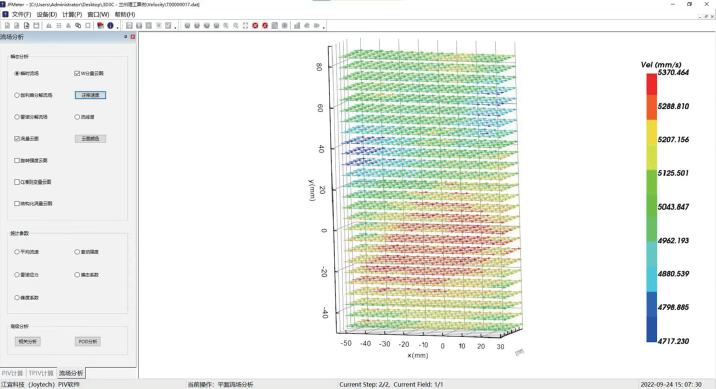This screenshot has width=716, height=389.
Task: Expand the second toolbar overflow arrow
Action: coord(175,27)
